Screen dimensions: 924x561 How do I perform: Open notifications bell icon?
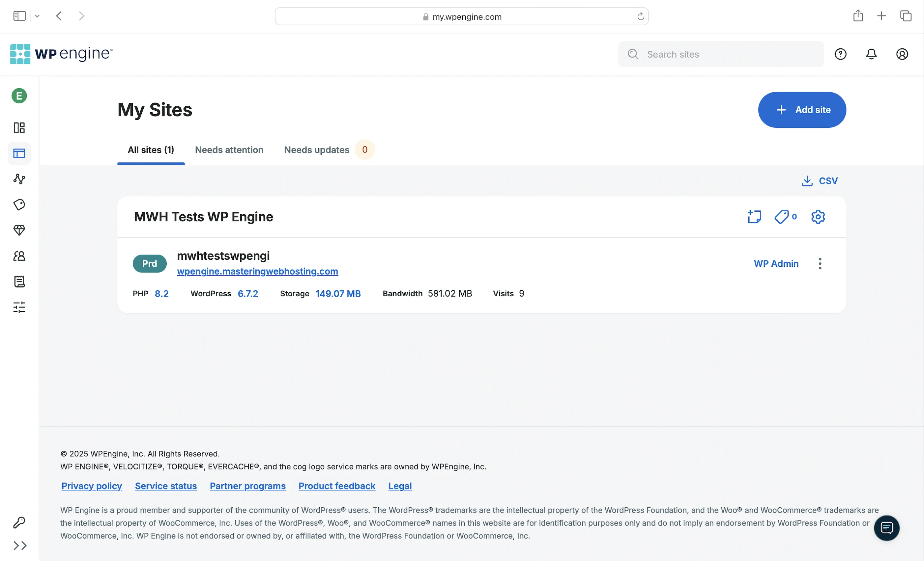[x=871, y=54]
